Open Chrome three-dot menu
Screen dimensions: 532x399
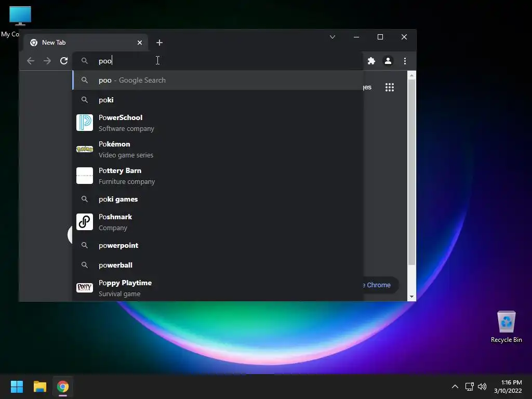(405, 61)
